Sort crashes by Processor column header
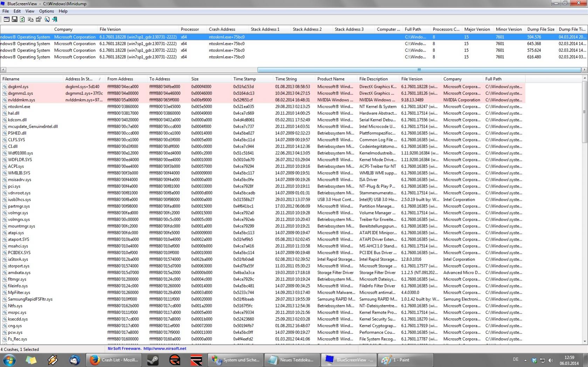The image size is (588, 367). click(x=193, y=29)
